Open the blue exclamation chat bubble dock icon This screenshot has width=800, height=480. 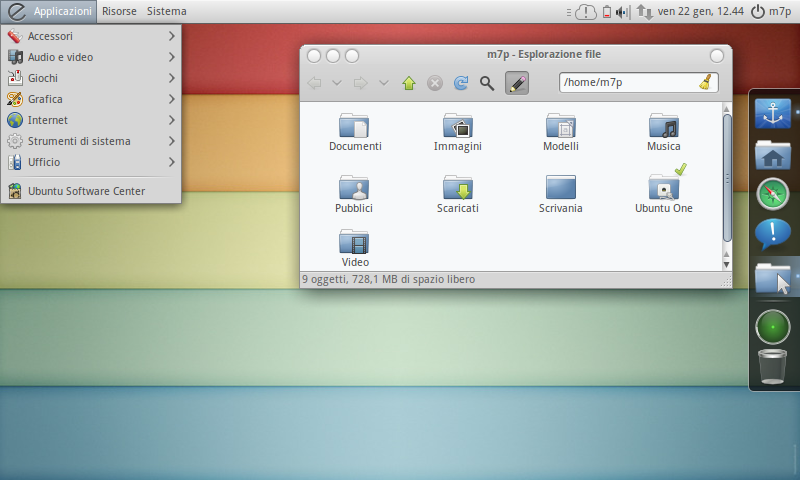click(x=773, y=235)
